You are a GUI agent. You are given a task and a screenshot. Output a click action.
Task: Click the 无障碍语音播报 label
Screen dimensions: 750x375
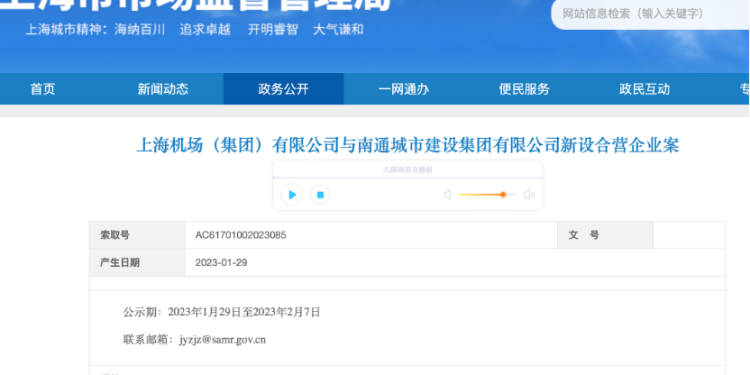408,170
